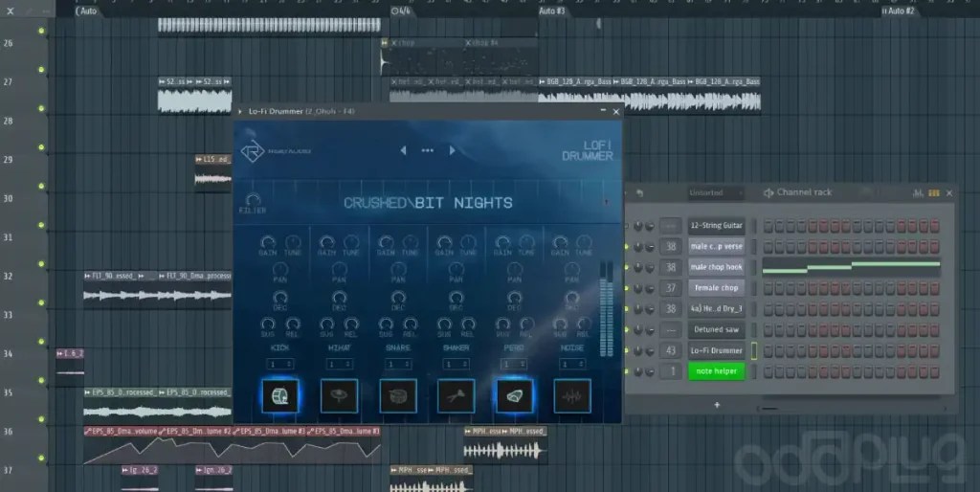Open the Hihat sample number selector
980x492 pixels.
click(x=340, y=364)
